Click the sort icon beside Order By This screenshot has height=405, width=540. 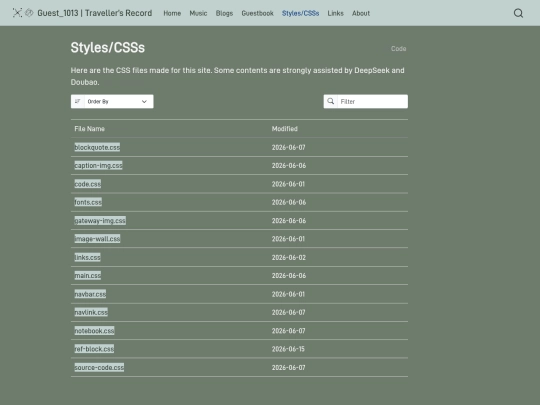[77, 101]
